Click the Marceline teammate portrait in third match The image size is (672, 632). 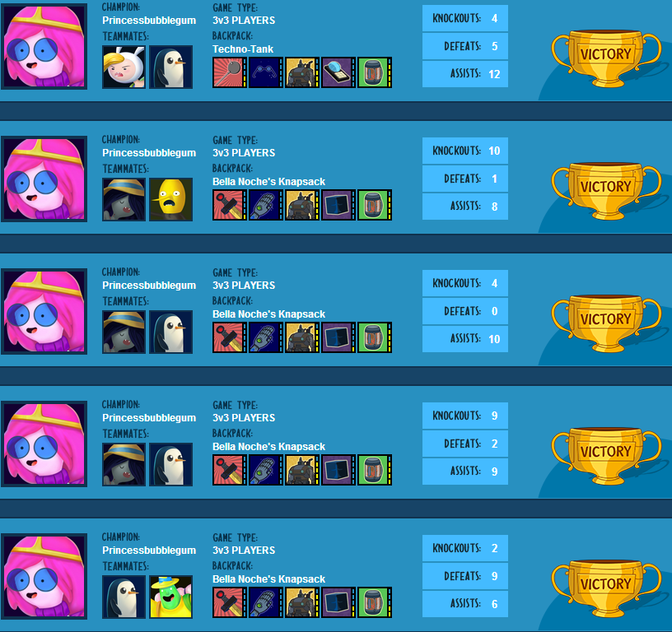point(124,332)
